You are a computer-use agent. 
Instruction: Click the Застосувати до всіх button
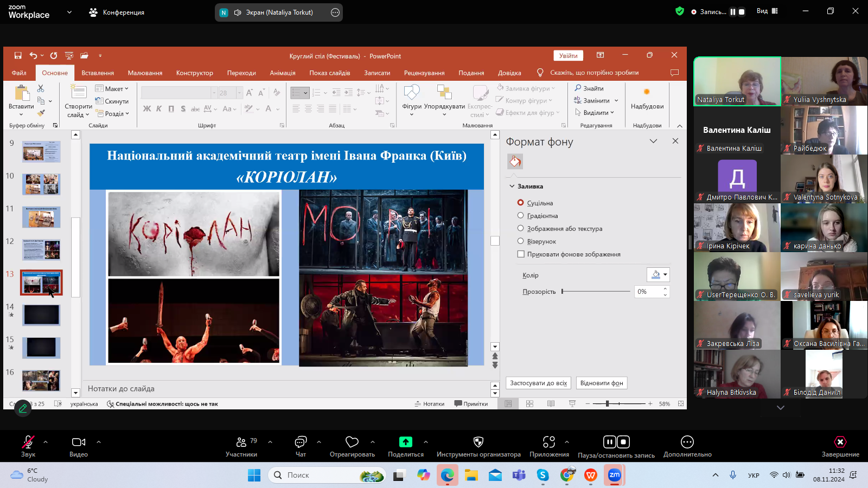[538, 383]
